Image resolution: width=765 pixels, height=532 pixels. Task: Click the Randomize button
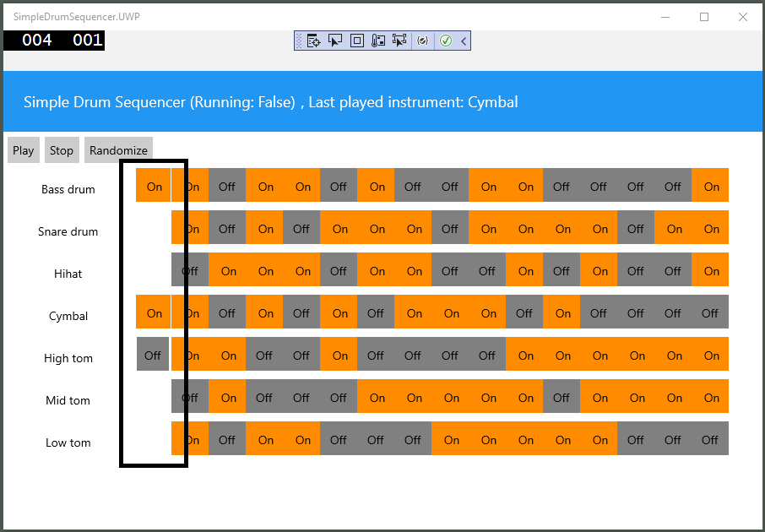[x=118, y=149]
